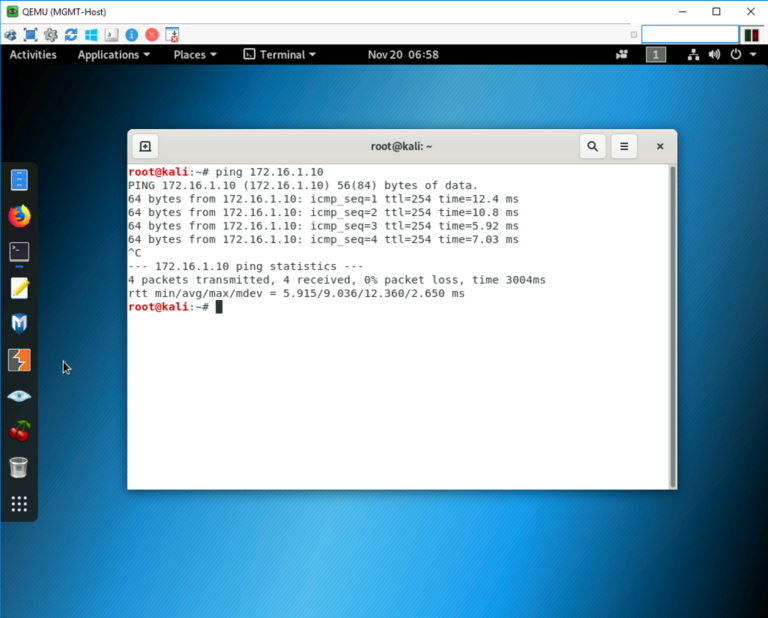Close the root@kali terminal window
This screenshot has width=768, height=618.
pyautogui.click(x=660, y=146)
